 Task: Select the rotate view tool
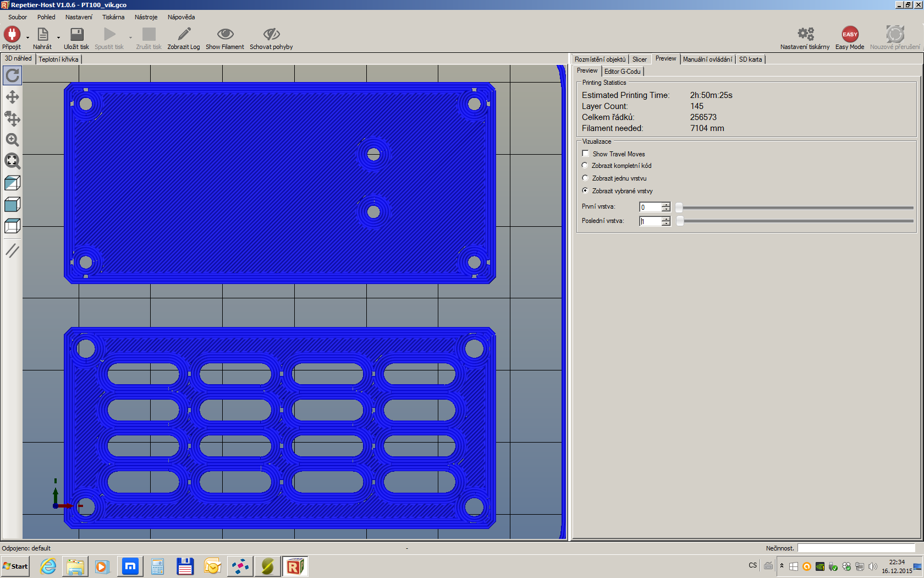coord(12,75)
